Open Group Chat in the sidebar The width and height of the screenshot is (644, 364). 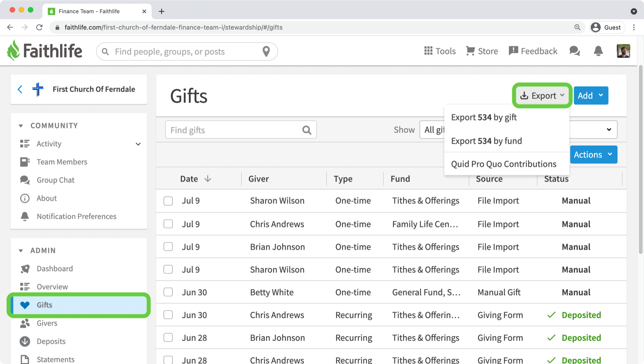tap(55, 180)
